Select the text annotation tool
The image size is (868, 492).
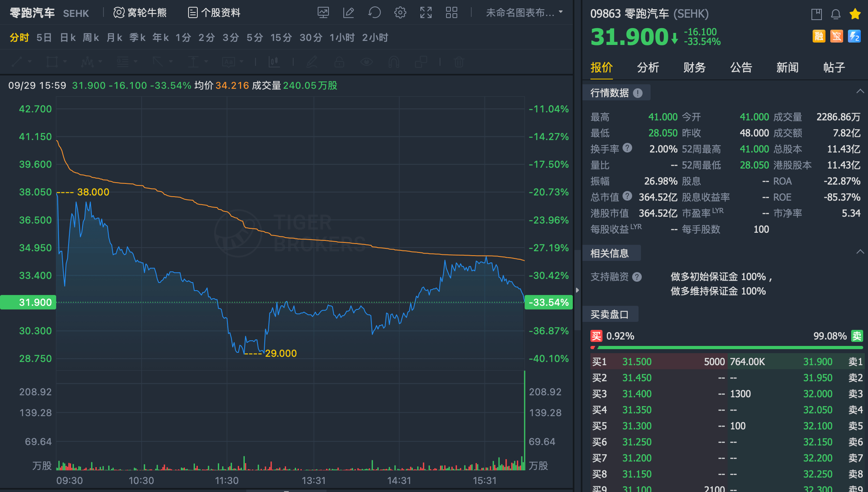pos(229,62)
